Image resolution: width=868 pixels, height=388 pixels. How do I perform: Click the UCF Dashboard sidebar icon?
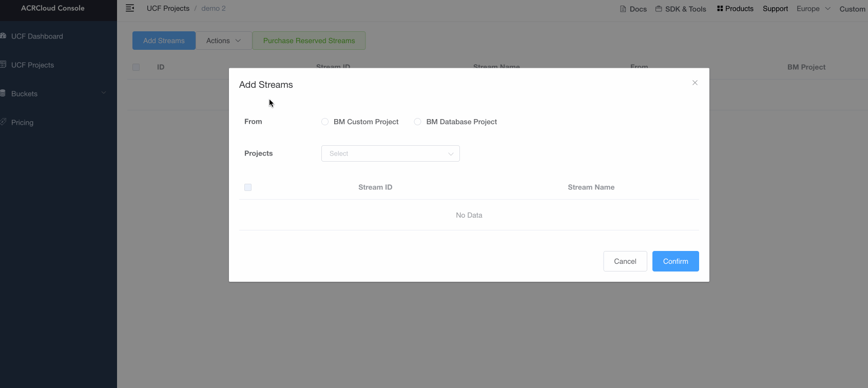(x=3, y=36)
